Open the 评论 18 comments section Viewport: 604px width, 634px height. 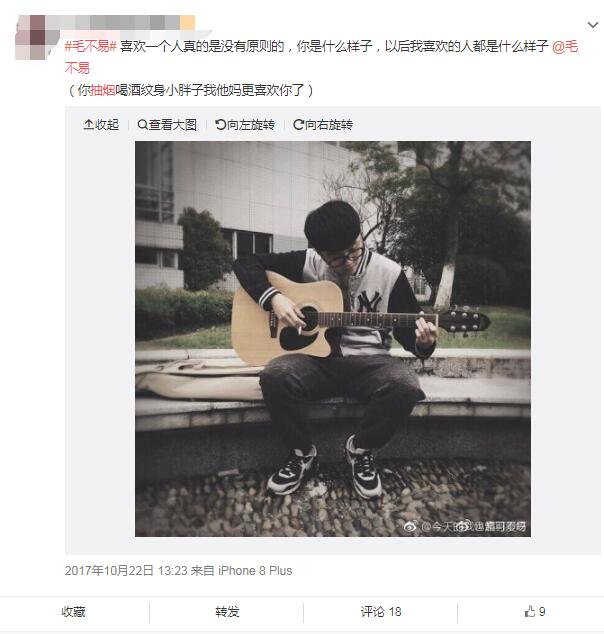[x=381, y=612]
